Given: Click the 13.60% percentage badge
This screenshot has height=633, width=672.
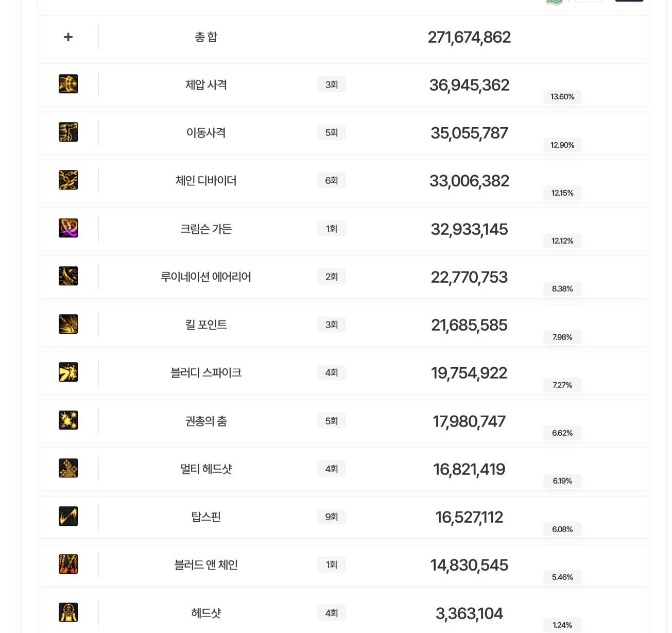Looking at the screenshot, I should pyautogui.click(x=562, y=97).
